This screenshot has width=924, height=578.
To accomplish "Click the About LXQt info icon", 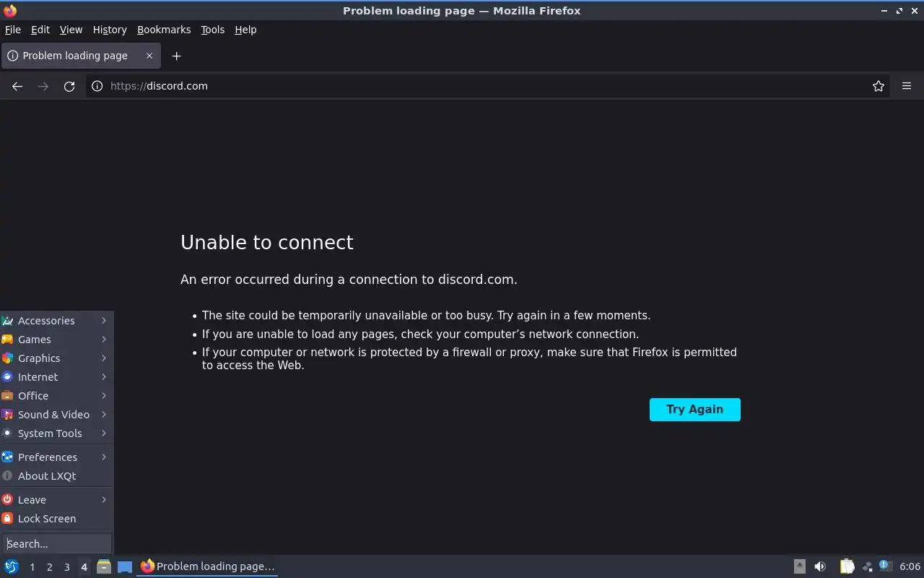I will 7,476.
